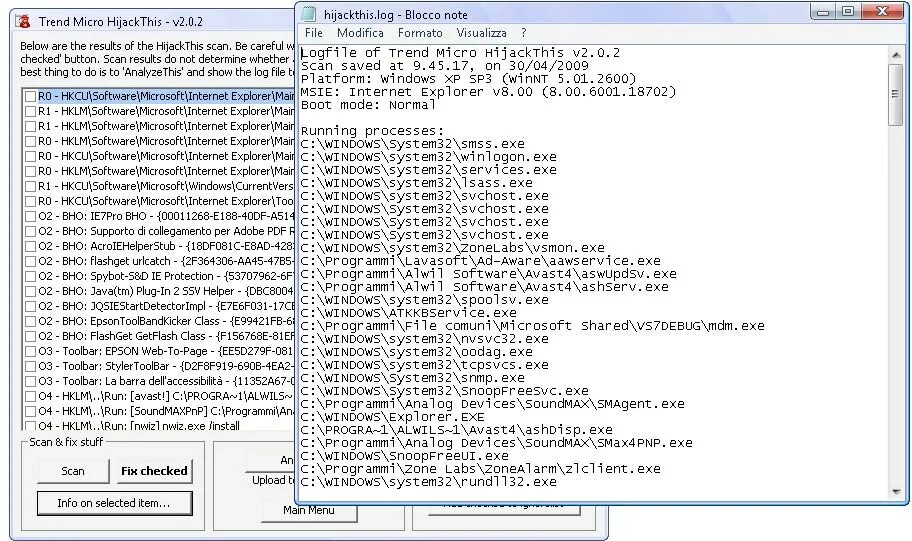Click the 'Running processes:' line in the log
This screenshot has height=541, width=912.
(x=372, y=131)
